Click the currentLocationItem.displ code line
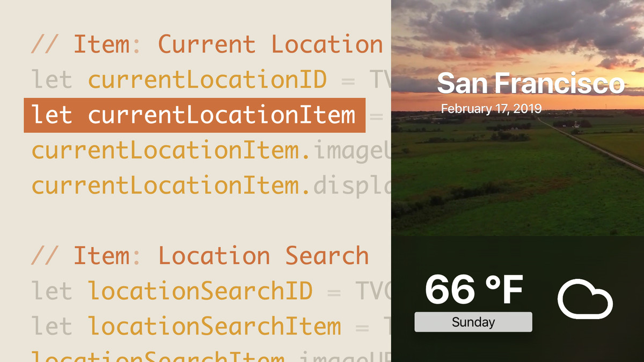The height and width of the screenshot is (362, 644). tap(211, 186)
